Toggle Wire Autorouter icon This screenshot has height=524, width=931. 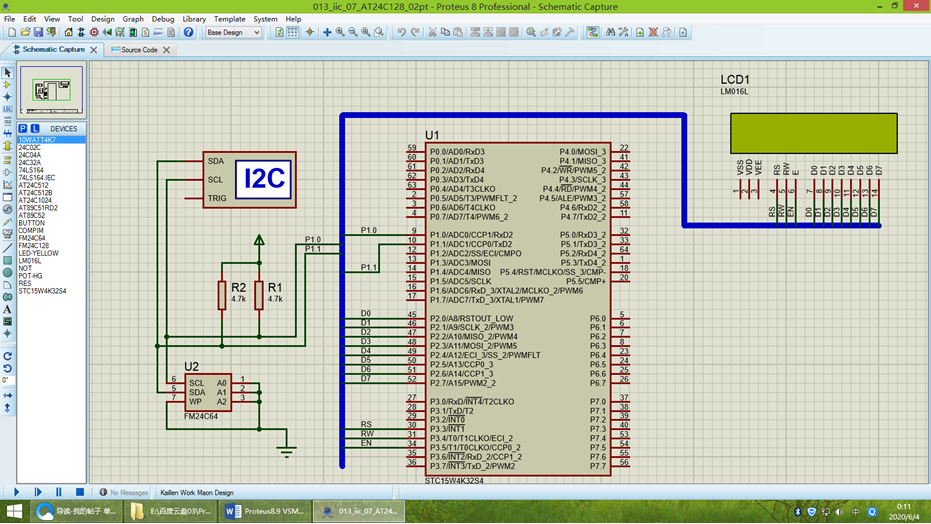click(x=593, y=32)
